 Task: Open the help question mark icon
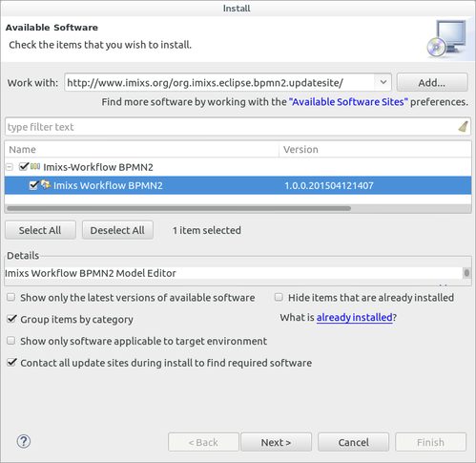coord(24,441)
